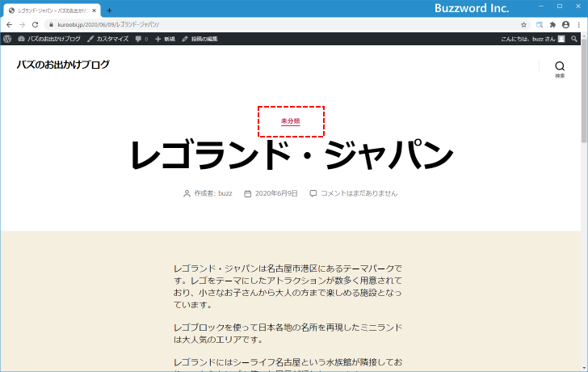
Task: Click the site title バズのお出かけブログ
Action: click(63, 65)
